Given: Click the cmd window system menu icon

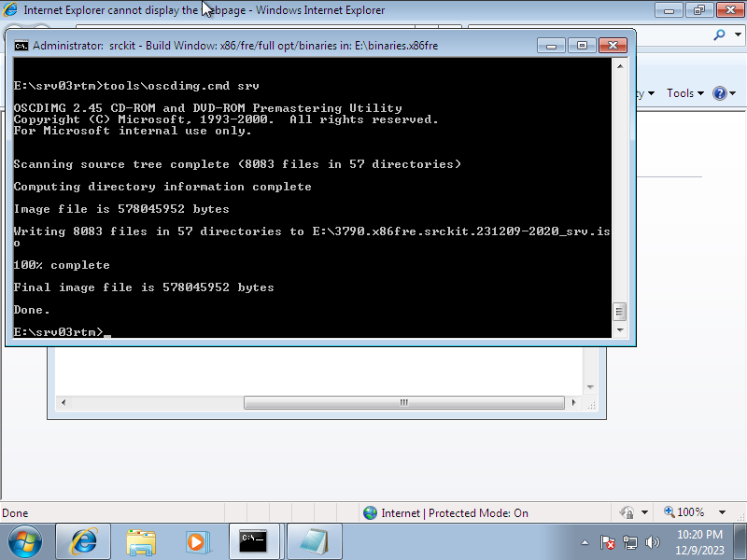Looking at the screenshot, I should pyautogui.click(x=21, y=46).
